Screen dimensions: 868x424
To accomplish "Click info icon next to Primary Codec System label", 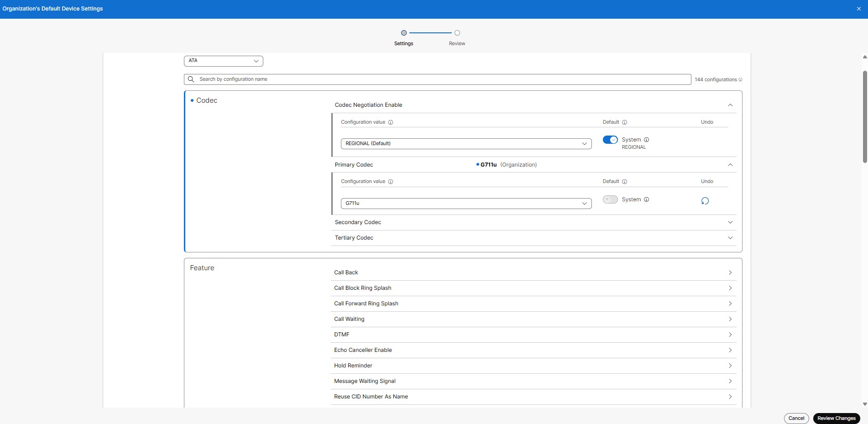I will click(646, 199).
